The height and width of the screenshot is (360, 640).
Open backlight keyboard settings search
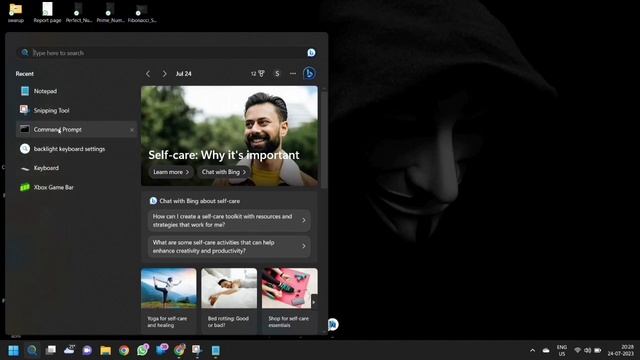pyautogui.click(x=76, y=149)
